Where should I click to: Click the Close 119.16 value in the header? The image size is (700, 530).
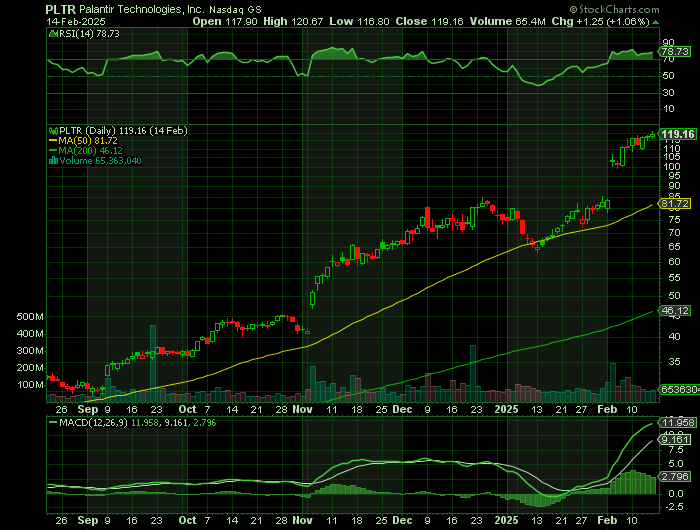[429, 21]
